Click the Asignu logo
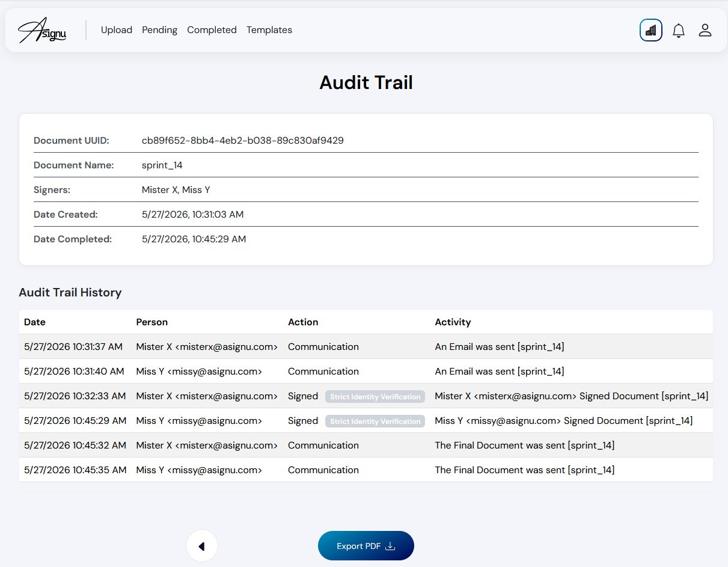 pos(42,30)
